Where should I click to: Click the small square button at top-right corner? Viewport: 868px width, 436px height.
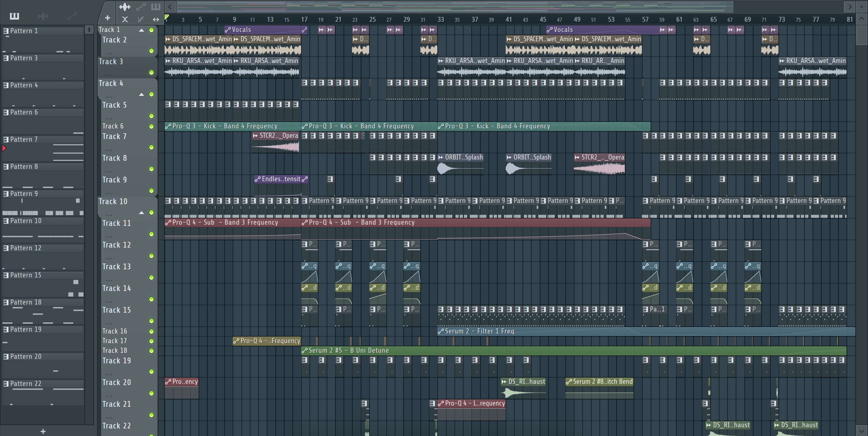click(x=862, y=6)
